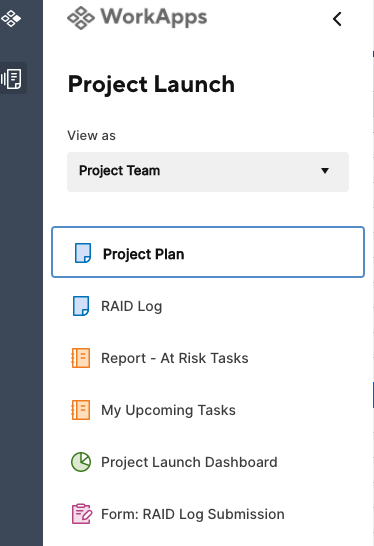Click the RAID Log Submission form icon
The image size is (374, 546).
pos(82,514)
